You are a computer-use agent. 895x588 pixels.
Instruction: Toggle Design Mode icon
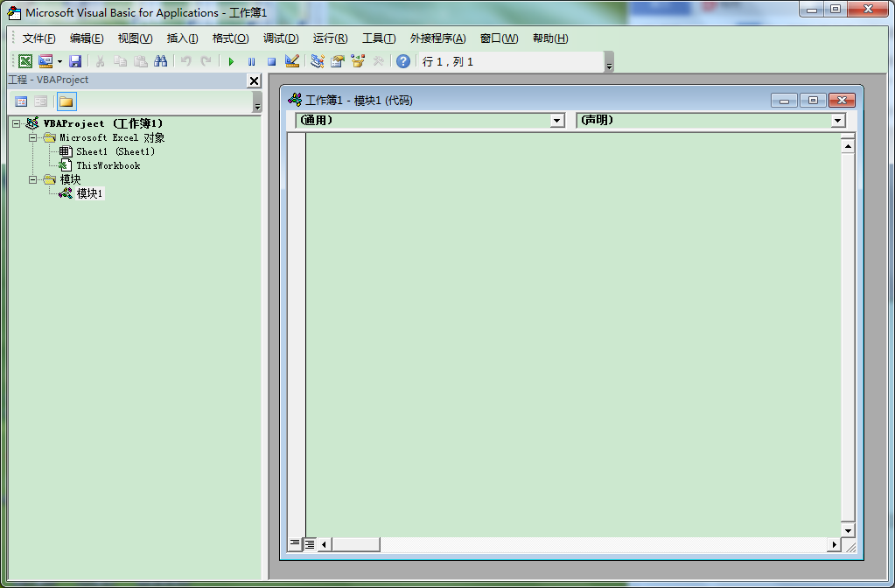point(292,61)
